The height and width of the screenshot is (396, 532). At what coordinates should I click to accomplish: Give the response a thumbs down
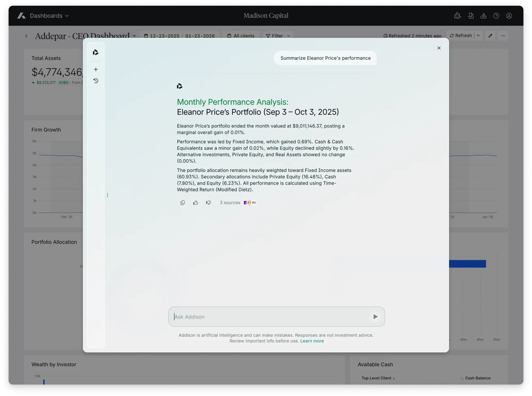point(208,203)
